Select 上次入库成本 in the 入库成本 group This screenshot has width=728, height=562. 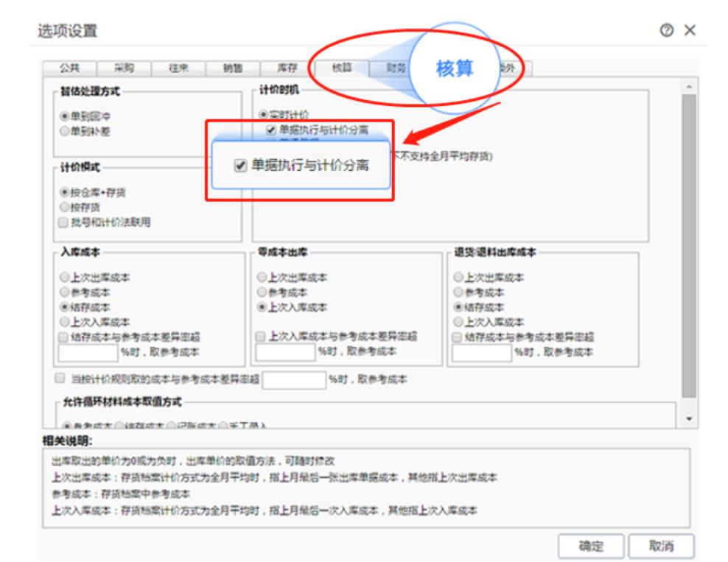64,321
